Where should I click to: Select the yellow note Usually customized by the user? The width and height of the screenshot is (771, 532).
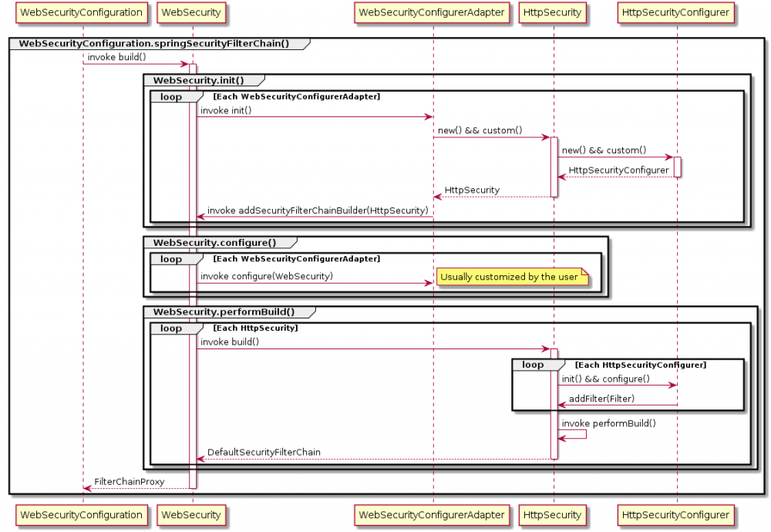click(512, 277)
